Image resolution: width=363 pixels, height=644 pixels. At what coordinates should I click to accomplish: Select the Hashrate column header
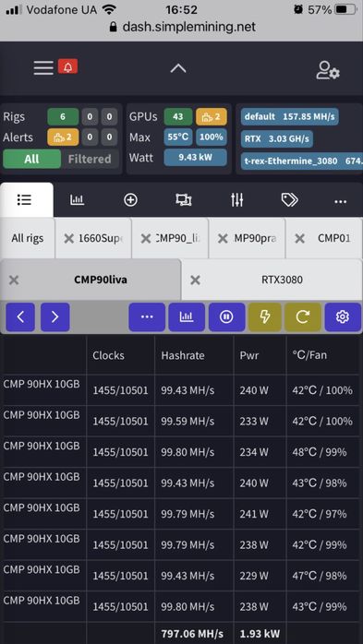tap(183, 355)
